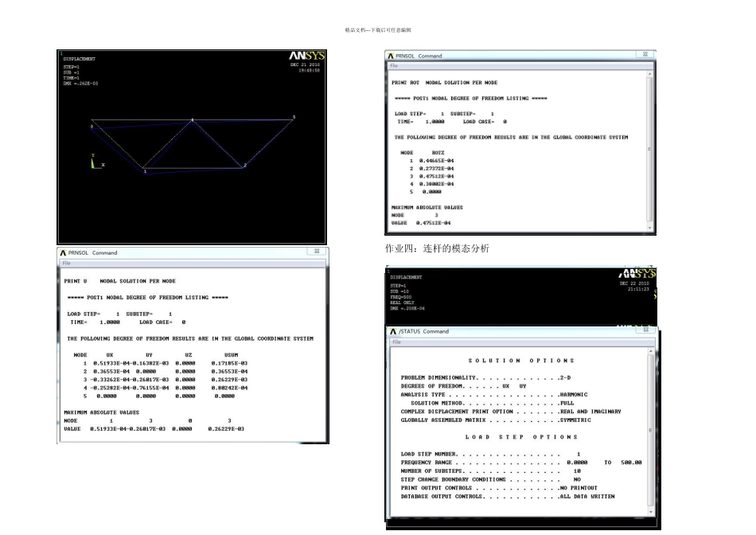Click UZ column header in U listing
This screenshot has height=535, width=756.
point(189,355)
